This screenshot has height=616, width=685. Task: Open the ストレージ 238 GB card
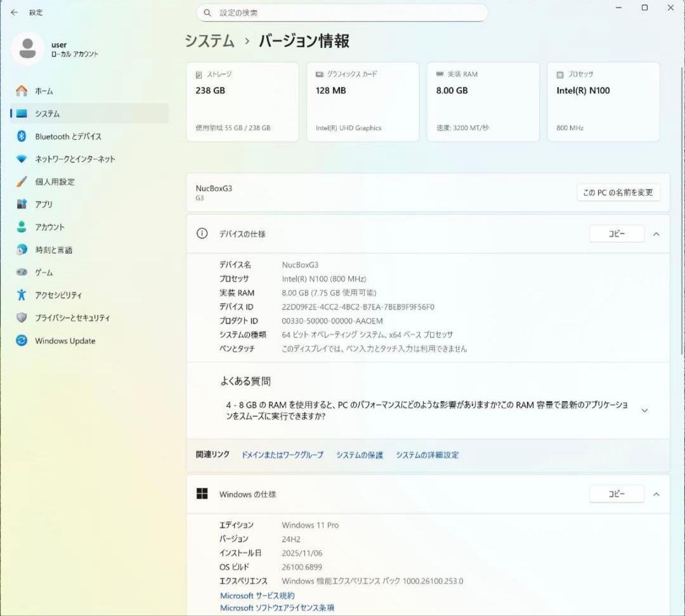click(242, 102)
